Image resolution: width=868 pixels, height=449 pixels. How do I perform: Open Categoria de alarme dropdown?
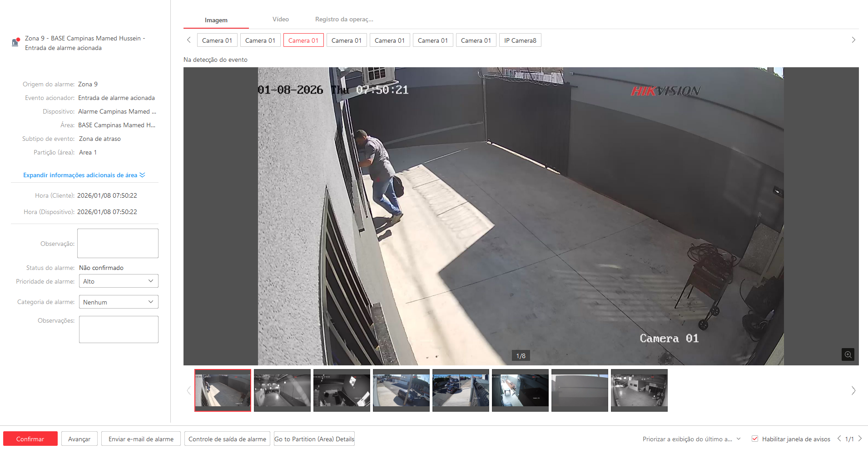tap(119, 302)
